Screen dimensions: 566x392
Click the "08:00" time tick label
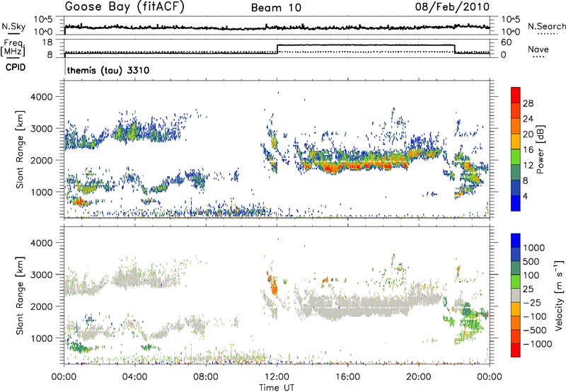pyautogui.click(x=205, y=377)
